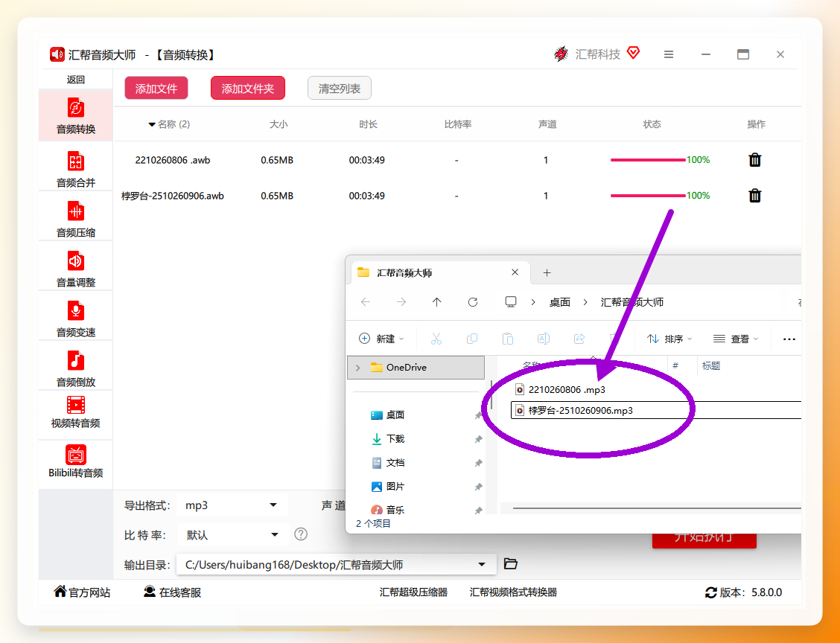This screenshot has height=643, width=840.
Task: Click the 标题 column header in Explorer
Action: [711, 365]
